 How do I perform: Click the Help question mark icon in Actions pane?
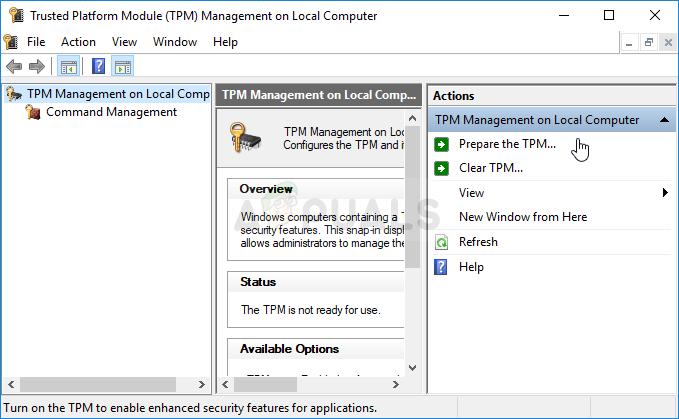pos(441,267)
